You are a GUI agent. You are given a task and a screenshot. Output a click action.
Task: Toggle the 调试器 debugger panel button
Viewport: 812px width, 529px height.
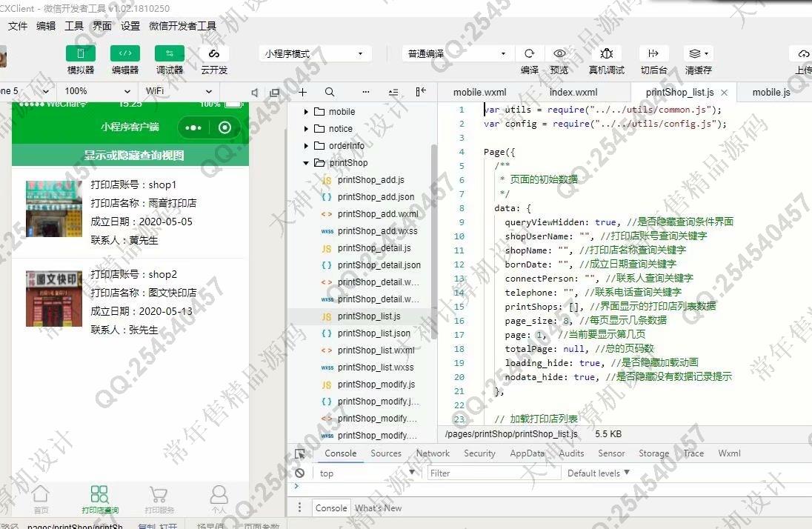click(x=170, y=53)
